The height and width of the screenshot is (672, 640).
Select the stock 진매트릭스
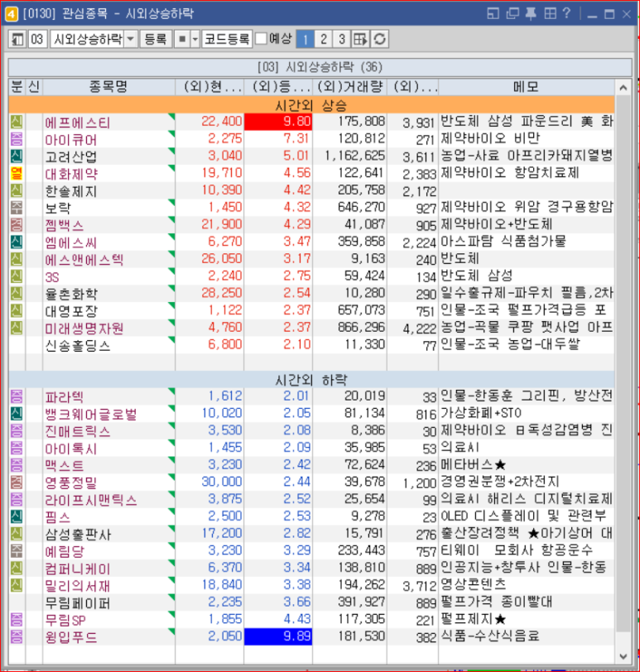pyautogui.click(x=78, y=431)
